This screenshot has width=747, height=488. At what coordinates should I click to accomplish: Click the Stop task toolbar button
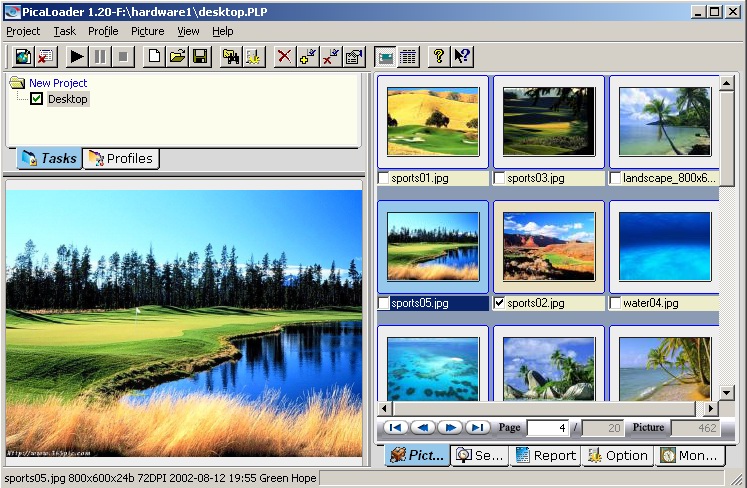point(123,56)
